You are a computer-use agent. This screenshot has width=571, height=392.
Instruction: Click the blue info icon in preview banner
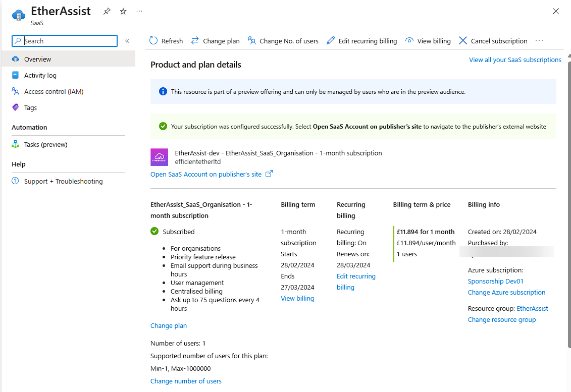point(163,91)
